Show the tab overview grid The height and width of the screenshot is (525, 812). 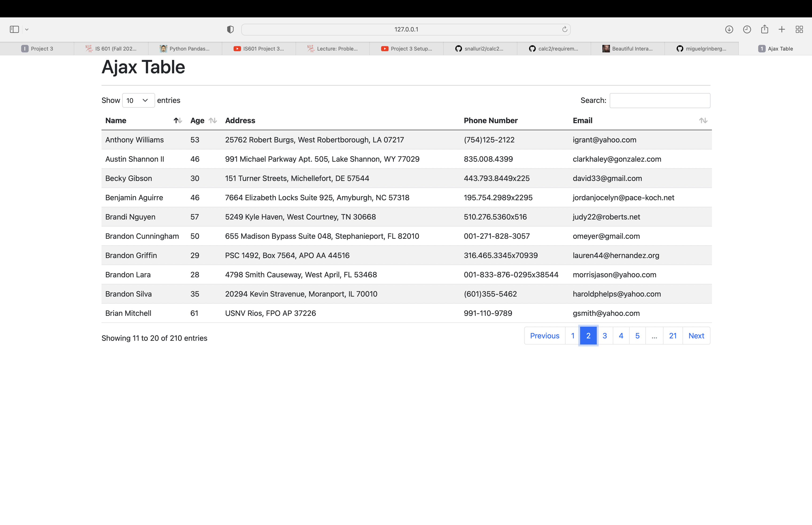point(799,29)
